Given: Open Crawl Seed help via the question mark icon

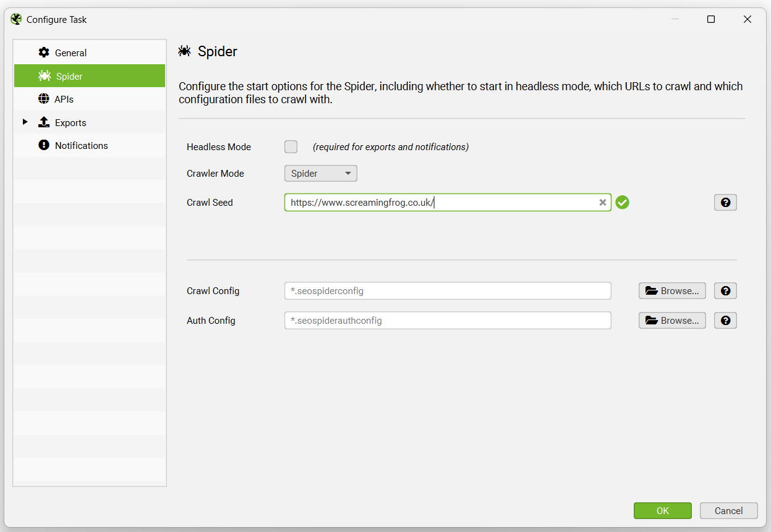Looking at the screenshot, I should point(725,202).
